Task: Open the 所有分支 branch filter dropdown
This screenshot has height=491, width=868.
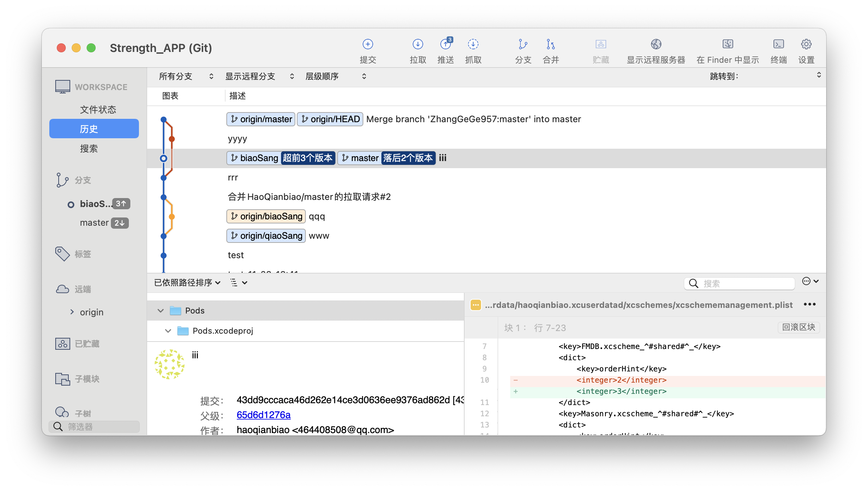Action: [186, 77]
